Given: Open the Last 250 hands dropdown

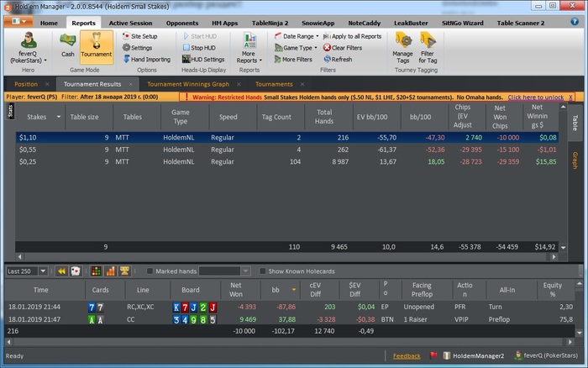Looking at the screenshot, I should [43, 271].
